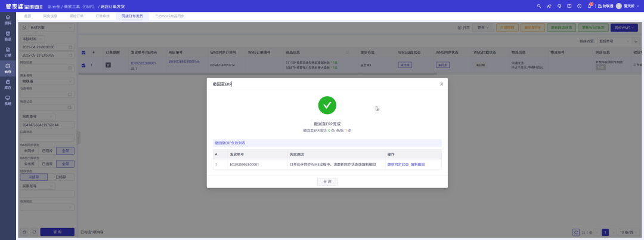Image resolution: width=644 pixels, height=240 pixels.
Task: Select 未同步 under WMS同步状态 filter
Action: [x=28, y=151]
